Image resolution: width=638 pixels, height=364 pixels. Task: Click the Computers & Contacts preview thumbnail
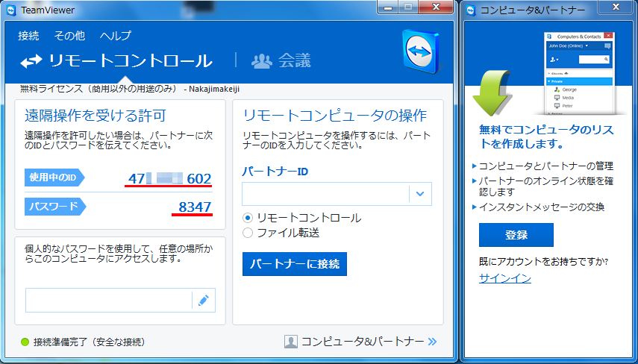tap(579, 73)
